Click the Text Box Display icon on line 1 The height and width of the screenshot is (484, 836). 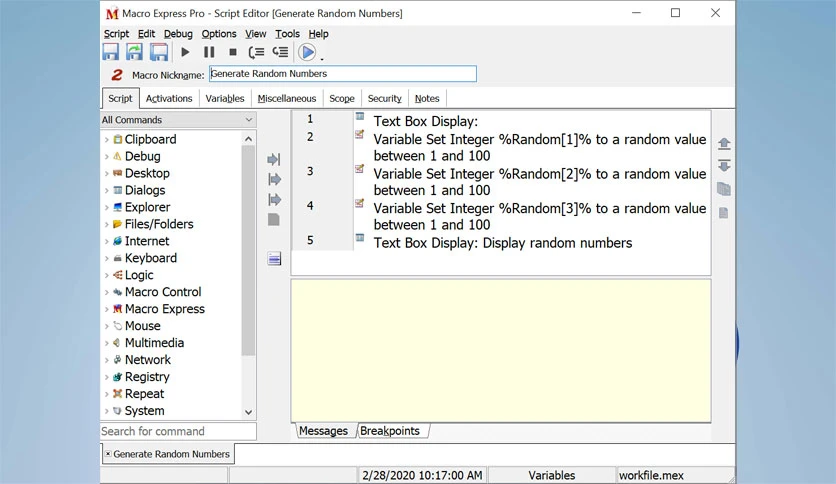click(360, 116)
